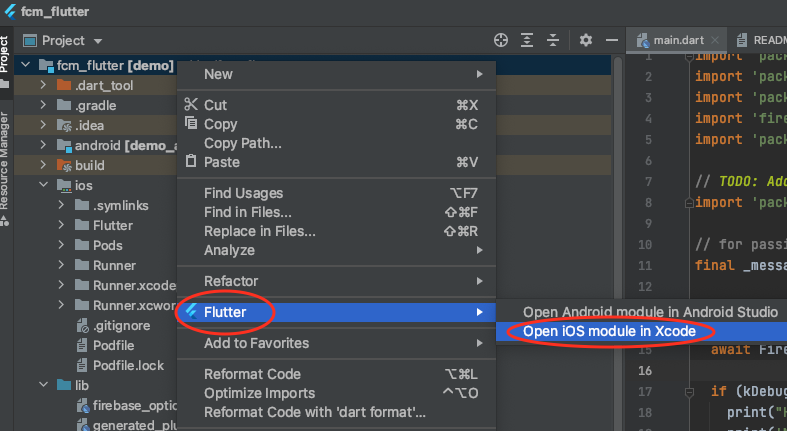Image resolution: width=787 pixels, height=431 pixels.
Task: Collapse the lib folder
Action: 44,385
